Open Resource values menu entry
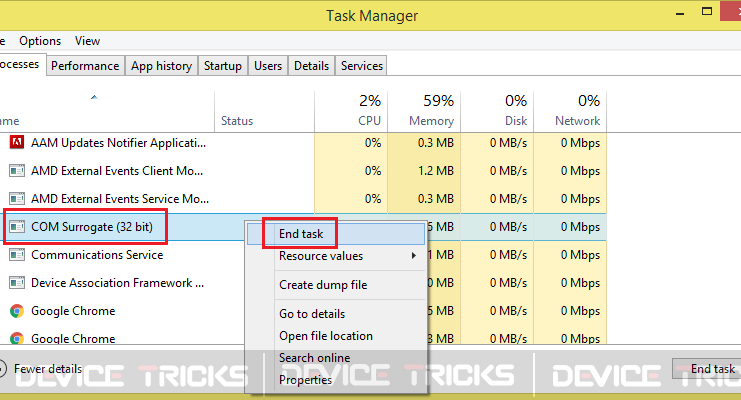741x400 pixels. (336, 256)
